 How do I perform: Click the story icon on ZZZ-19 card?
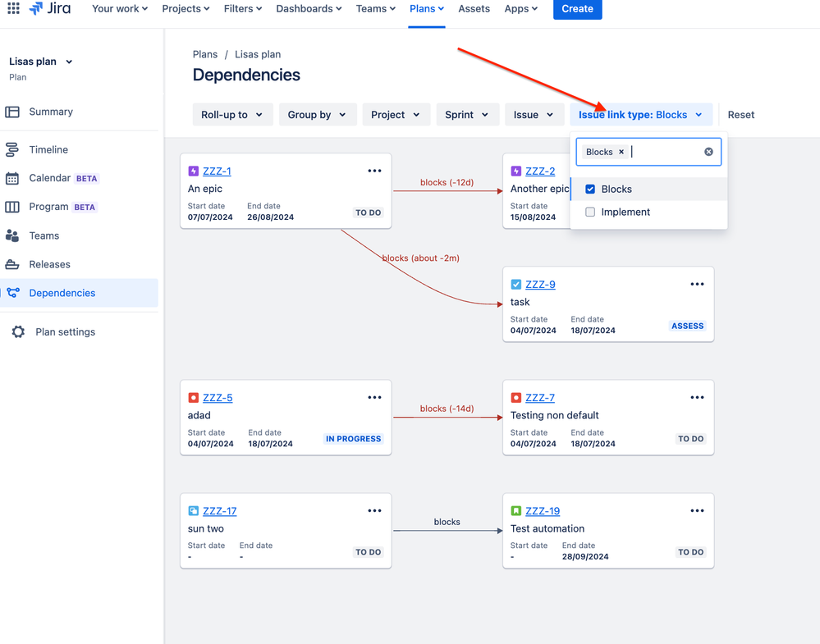(516, 511)
